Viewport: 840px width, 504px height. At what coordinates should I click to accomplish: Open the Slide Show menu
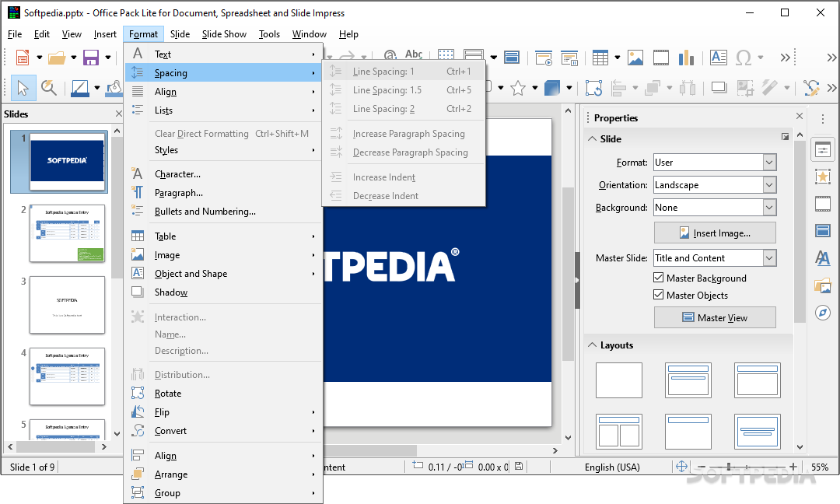(x=224, y=34)
